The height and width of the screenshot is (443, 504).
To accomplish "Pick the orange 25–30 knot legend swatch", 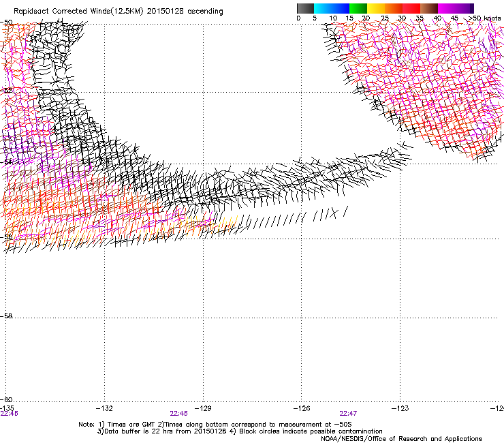I will 394,8.
